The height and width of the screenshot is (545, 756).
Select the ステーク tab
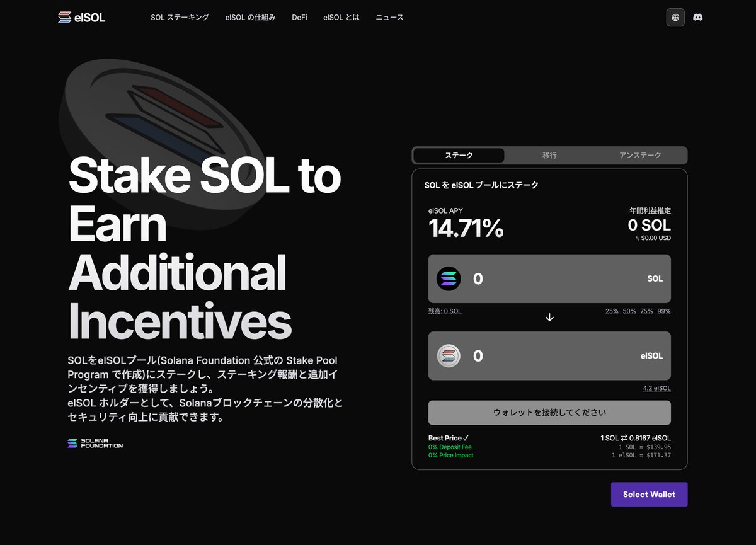coord(459,155)
